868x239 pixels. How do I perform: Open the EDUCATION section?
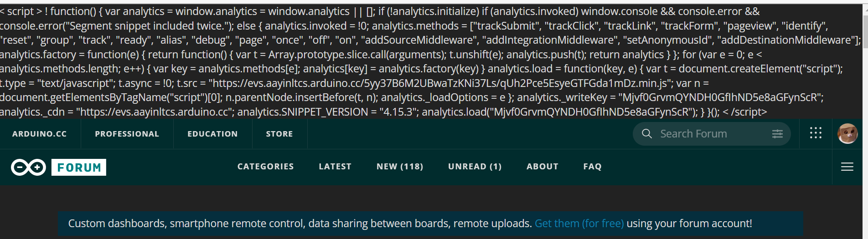tap(212, 134)
